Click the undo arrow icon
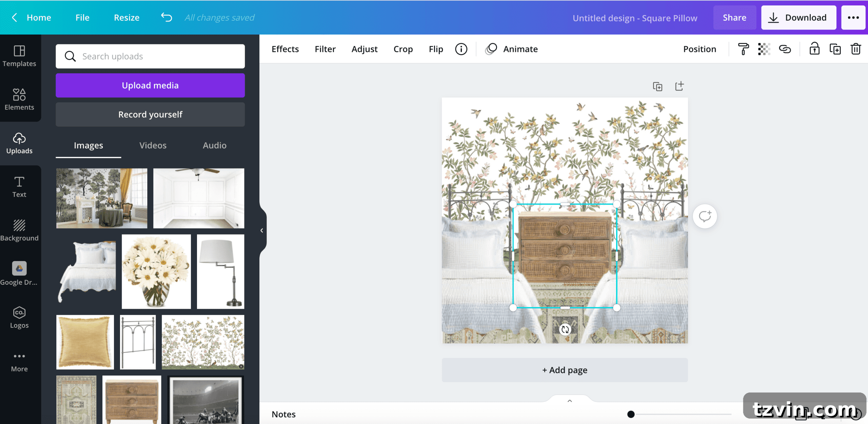Viewport: 868px width, 424px height. [x=166, y=17]
